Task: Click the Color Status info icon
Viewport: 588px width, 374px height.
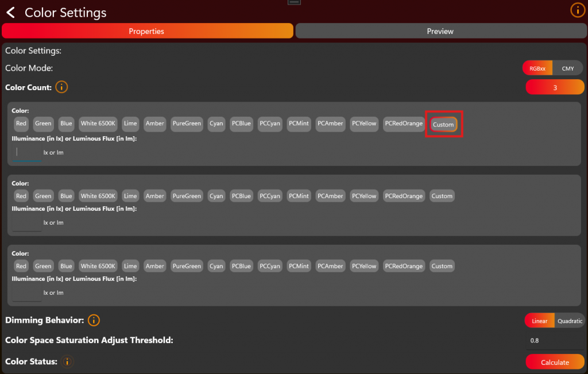Action: tap(67, 362)
